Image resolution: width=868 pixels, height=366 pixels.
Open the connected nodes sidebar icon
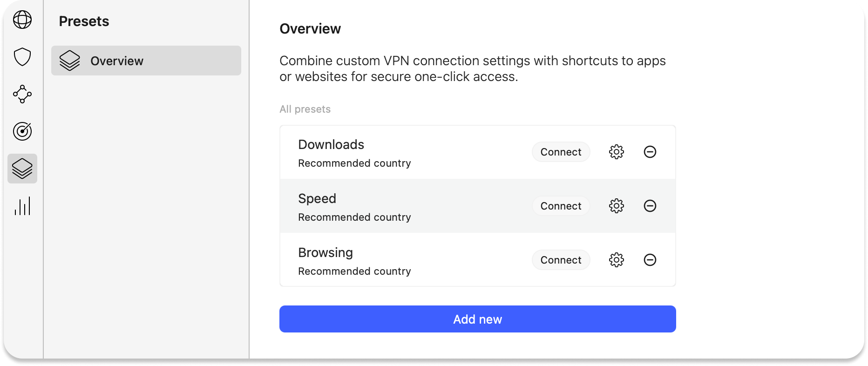click(22, 94)
